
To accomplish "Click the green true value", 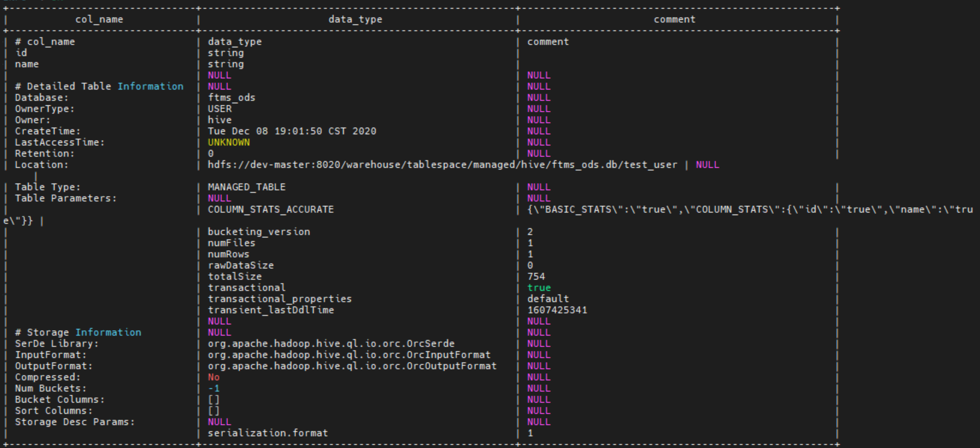I will pyautogui.click(x=539, y=288).
